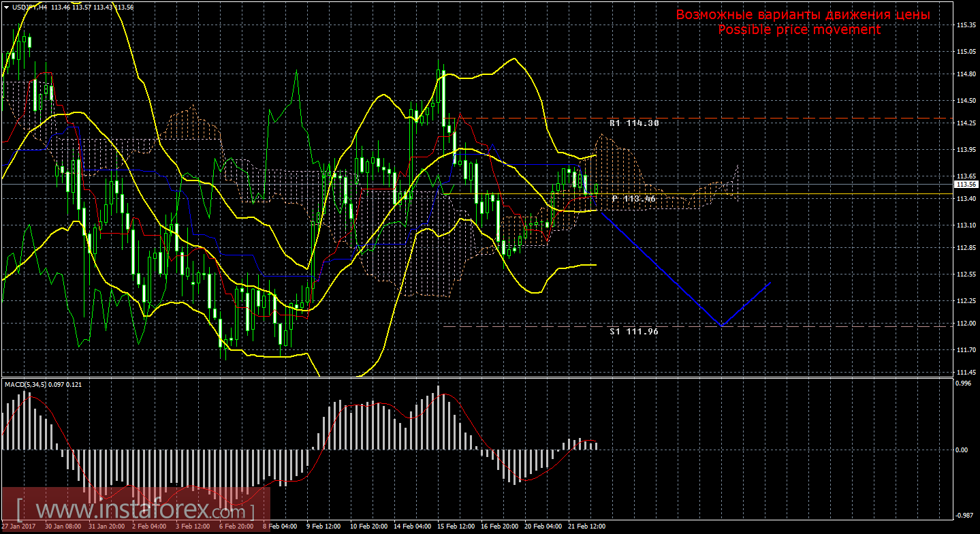Viewport: 980px width, 534px height.
Task: Click the 111.45 price scale label
Action: pyautogui.click(x=964, y=373)
